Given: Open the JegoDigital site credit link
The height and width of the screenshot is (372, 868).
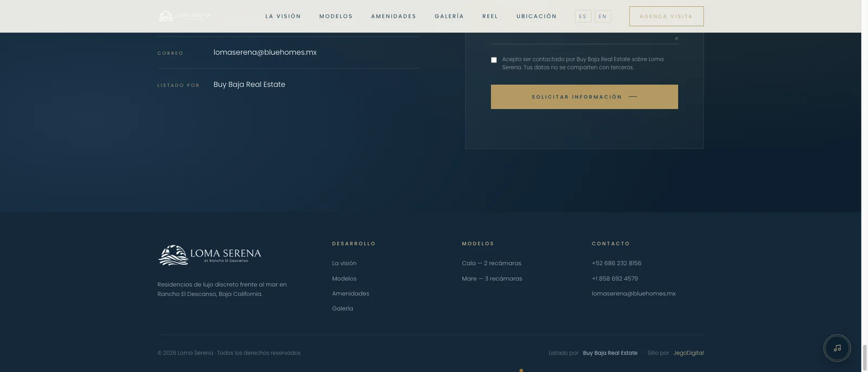Looking at the screenshot, I should 688,353.
